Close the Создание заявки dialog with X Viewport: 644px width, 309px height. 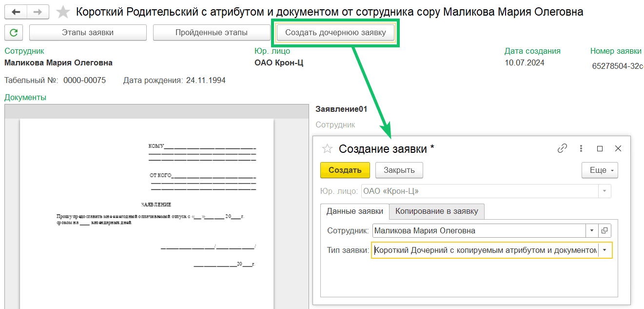(618, 148)
